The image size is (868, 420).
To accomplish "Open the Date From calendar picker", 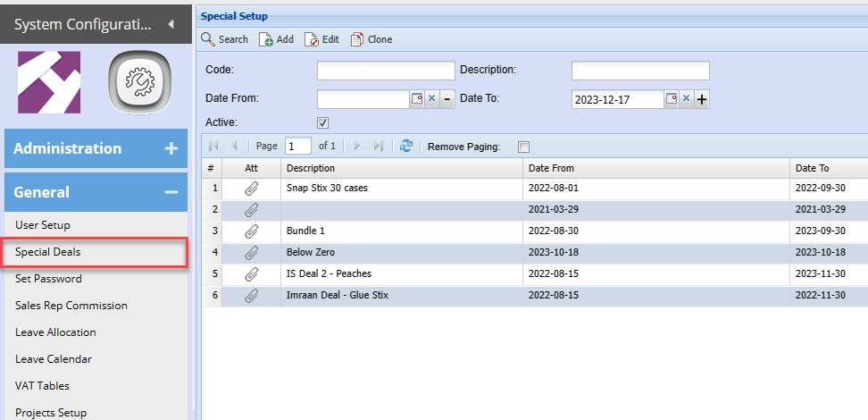I will [x=416, y=99].
